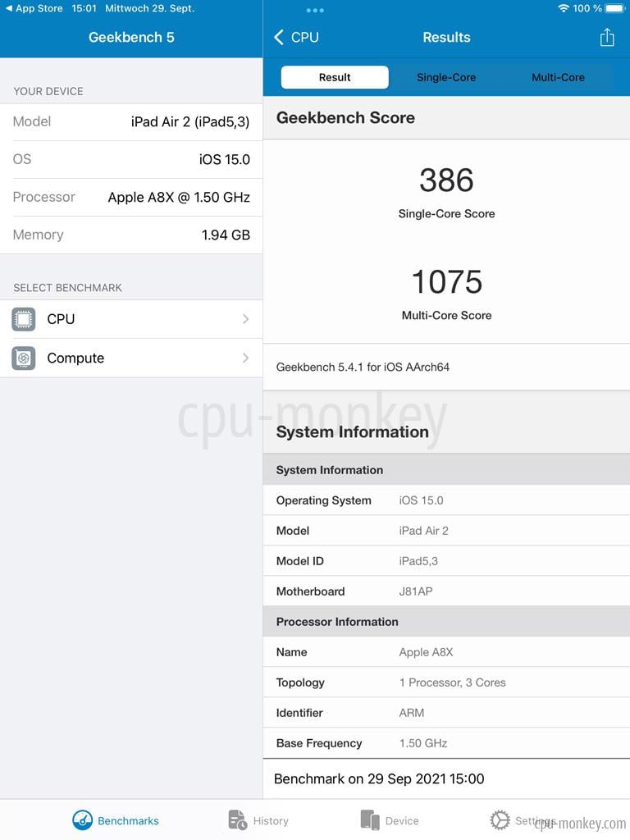Open the three-dot multitasking menu
The width and height of the screenshot is (630, 840).
(x=315, y=10)
